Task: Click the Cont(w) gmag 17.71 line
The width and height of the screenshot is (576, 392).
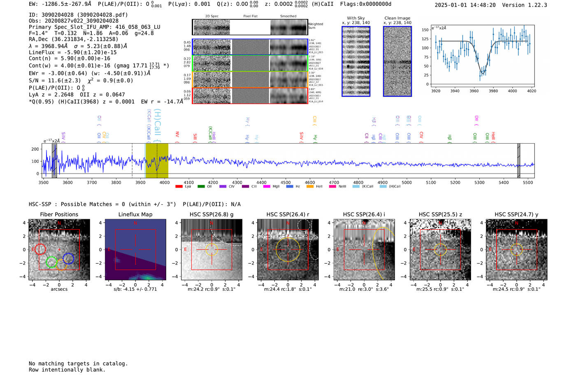Action: [99, 65]
